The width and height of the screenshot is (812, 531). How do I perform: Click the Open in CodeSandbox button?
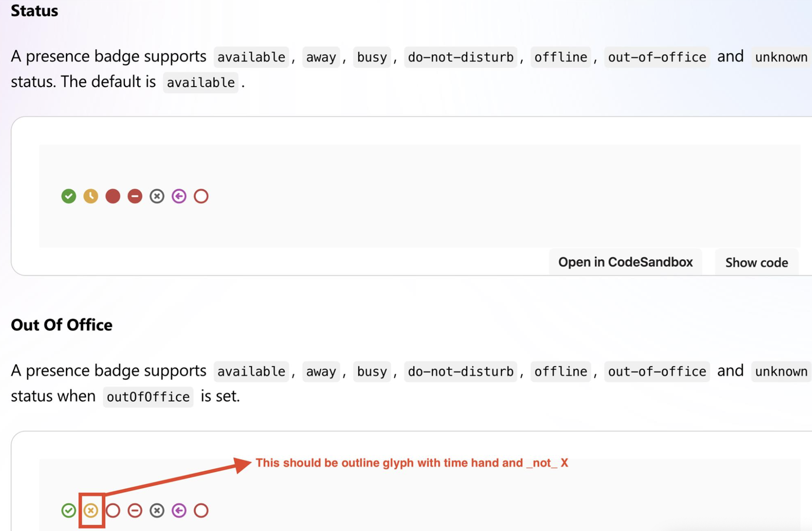[625, 262]
